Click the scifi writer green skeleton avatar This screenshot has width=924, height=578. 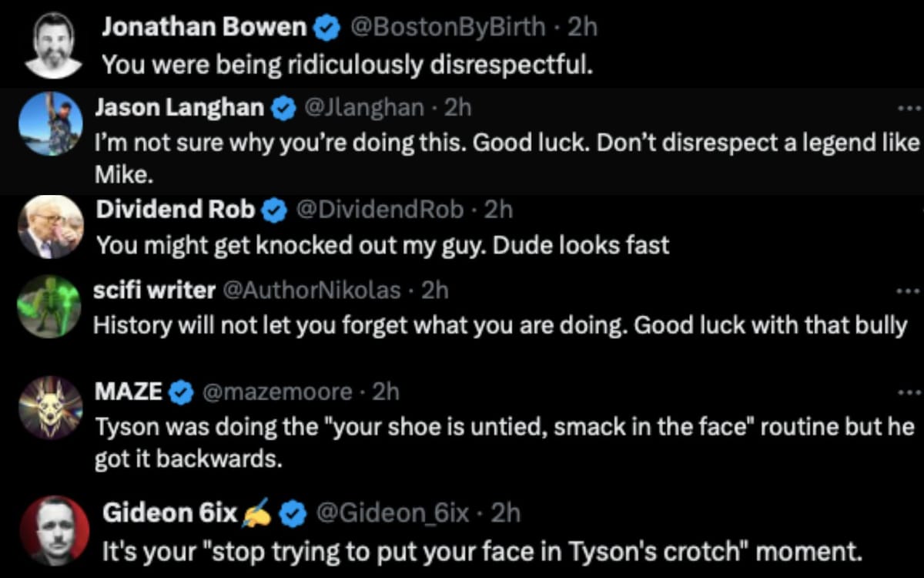tap(49, 307)
